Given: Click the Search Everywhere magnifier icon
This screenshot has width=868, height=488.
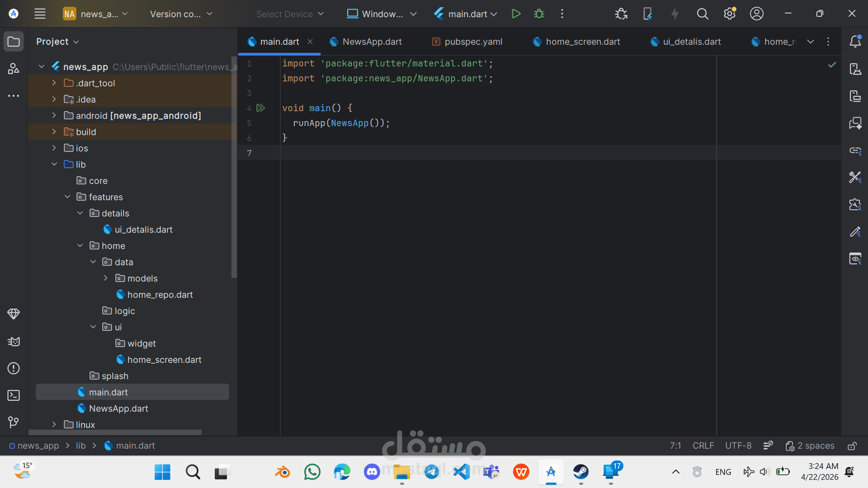Looking at the screenshot, I should (702, 14).
